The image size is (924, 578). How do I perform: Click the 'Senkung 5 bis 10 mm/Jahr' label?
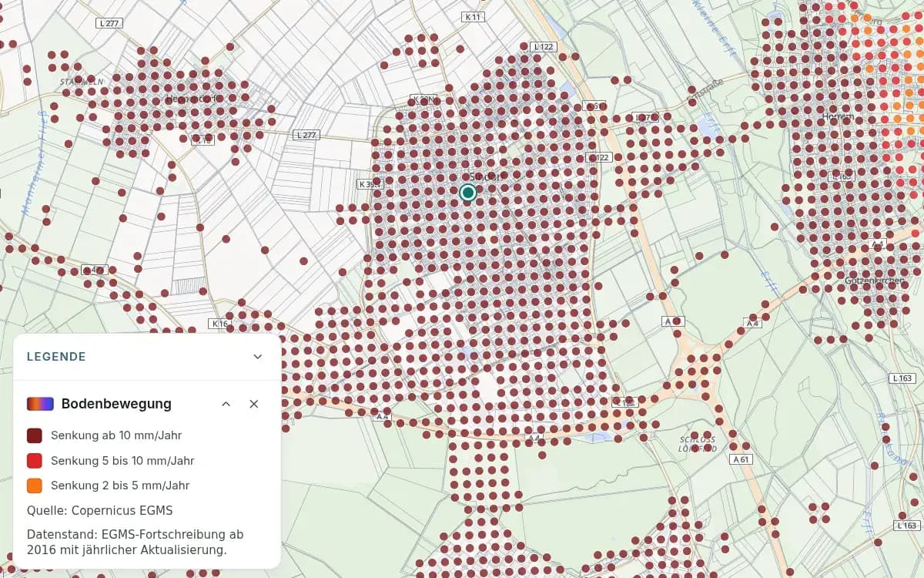point(122,461)
